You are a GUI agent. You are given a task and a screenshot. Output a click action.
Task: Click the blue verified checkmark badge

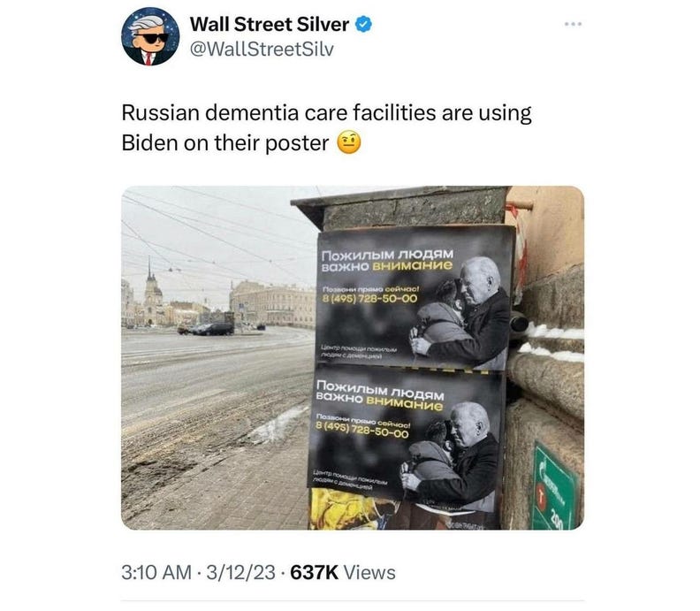point(364,24)
